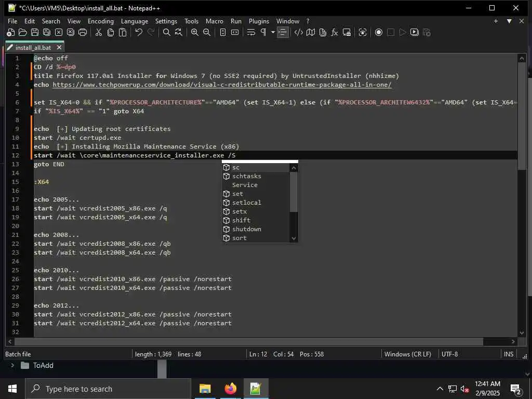
Task: Toggle Show All Characters pilcrow icon
Action: click(x=263, y=33)
